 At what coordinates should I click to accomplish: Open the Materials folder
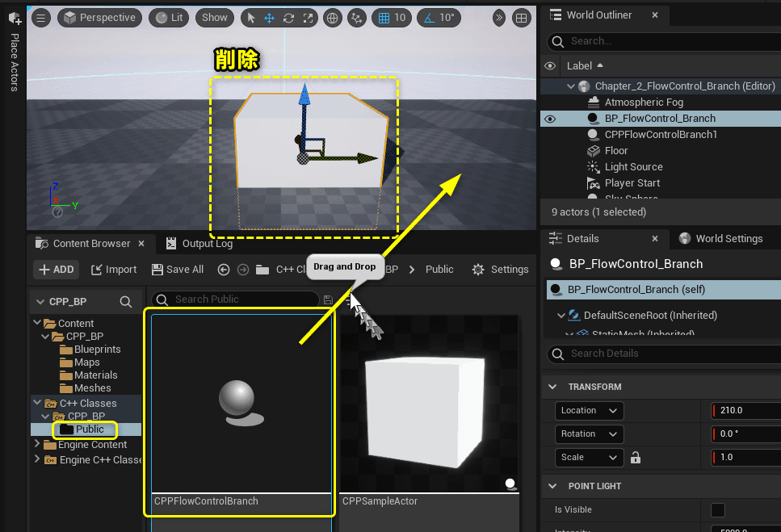89,375
